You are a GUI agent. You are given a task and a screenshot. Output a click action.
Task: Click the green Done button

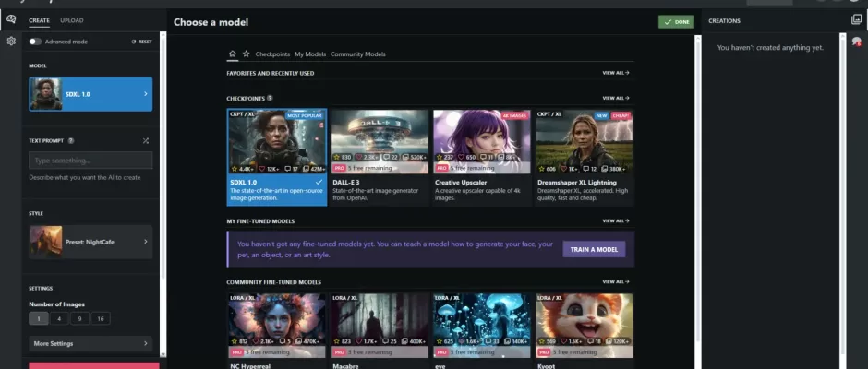click(676, 21)
